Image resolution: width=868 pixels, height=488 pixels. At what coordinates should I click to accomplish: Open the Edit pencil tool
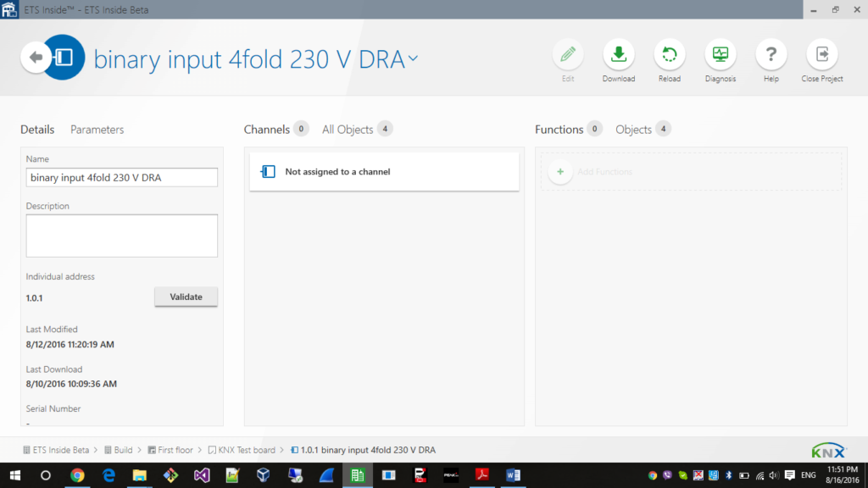pyautogui.click(x=567, y=54)
